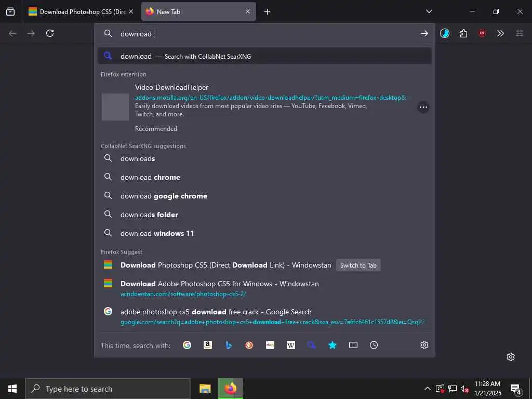Open windowstan.com/software/photoshop-cs5-2 URL
Viewport: 532px width, 399px height.
click(183, 294)
